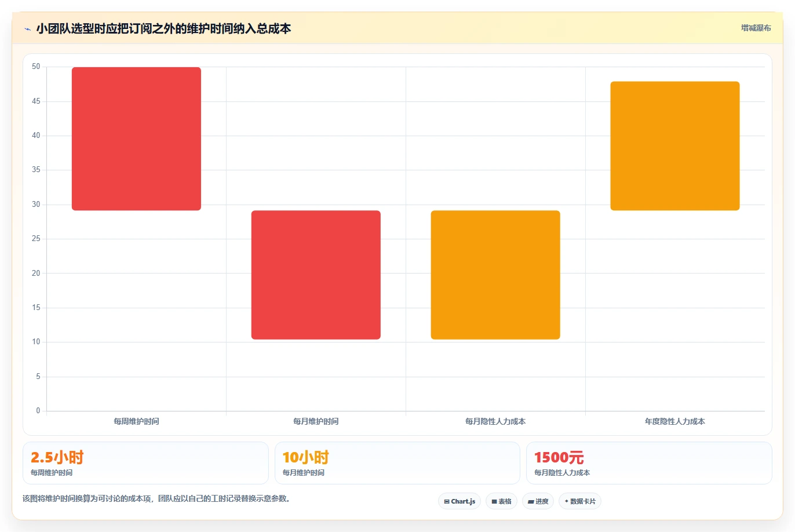The image size is (795, 532).
Task: Click the orange 每月隐性人力成本 bar
Action: pos(495,275)
